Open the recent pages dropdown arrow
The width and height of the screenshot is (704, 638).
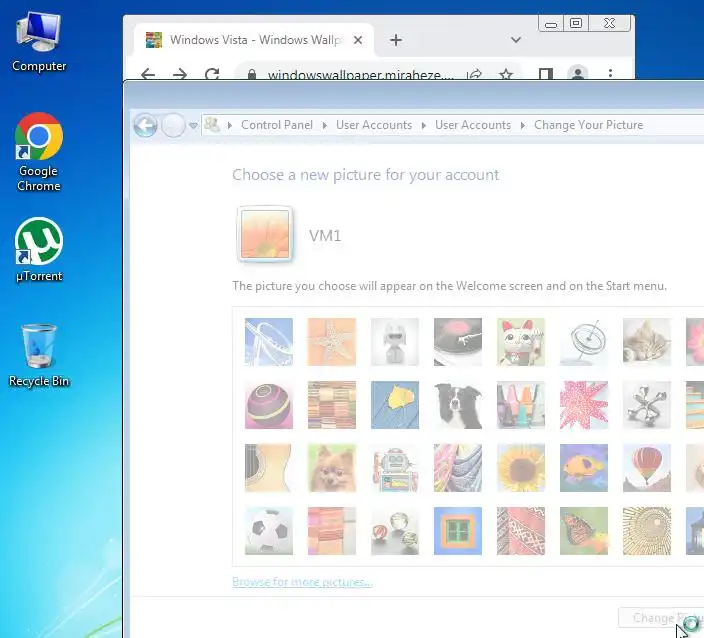(x=194, y=125)
